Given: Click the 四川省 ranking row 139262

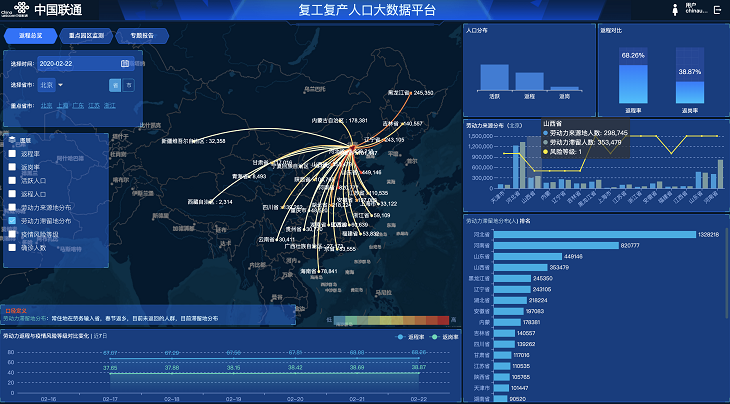Looking at the screenshot, I should coord(502,344).
